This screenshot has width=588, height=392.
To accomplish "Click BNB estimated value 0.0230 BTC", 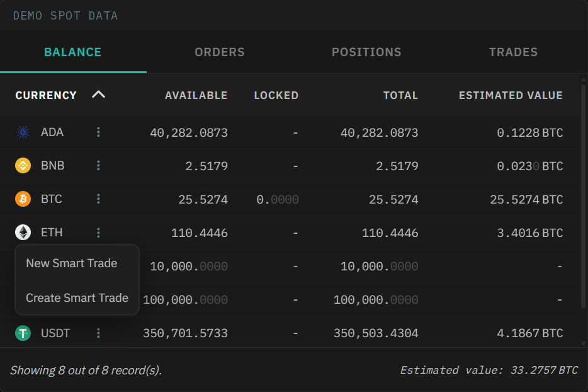I will click(530, 166).
